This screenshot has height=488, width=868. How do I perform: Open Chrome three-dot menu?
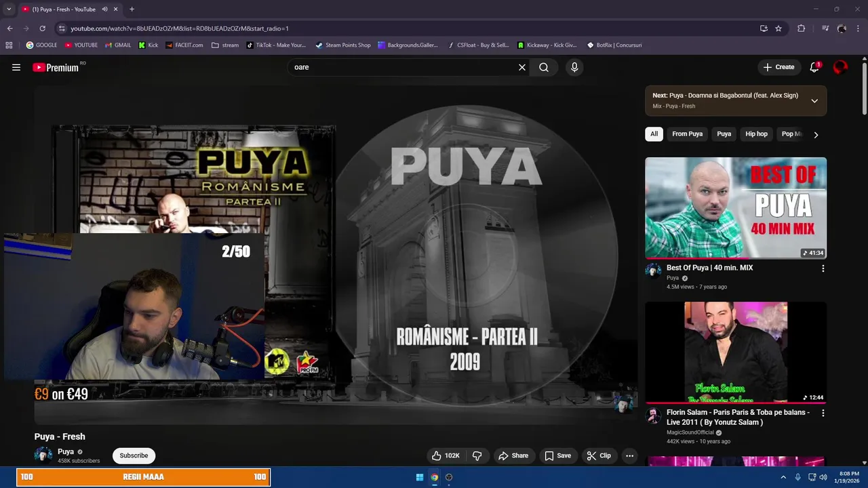[859, 28]
